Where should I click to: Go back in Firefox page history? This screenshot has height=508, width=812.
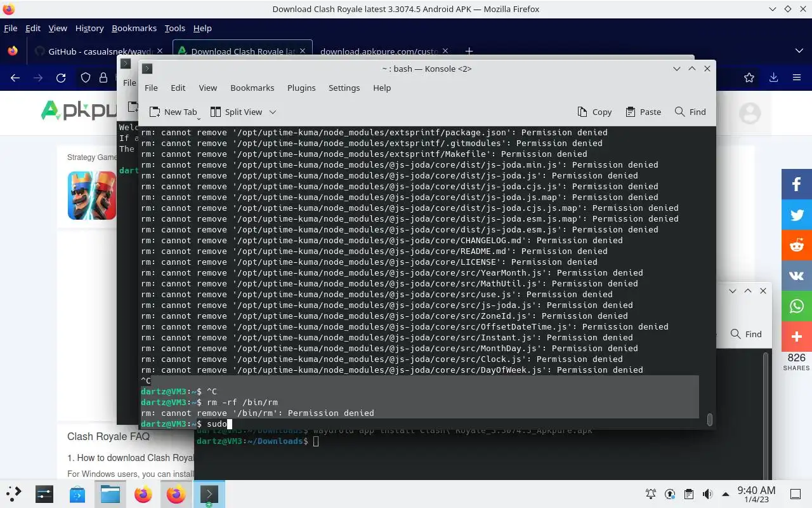(x=15, y=77)
